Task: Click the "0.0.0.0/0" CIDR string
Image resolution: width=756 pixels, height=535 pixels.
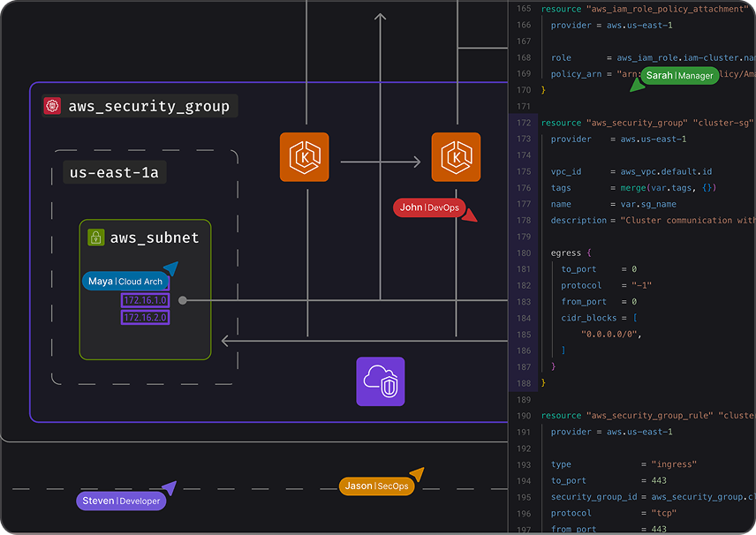Action: point(610,334)
